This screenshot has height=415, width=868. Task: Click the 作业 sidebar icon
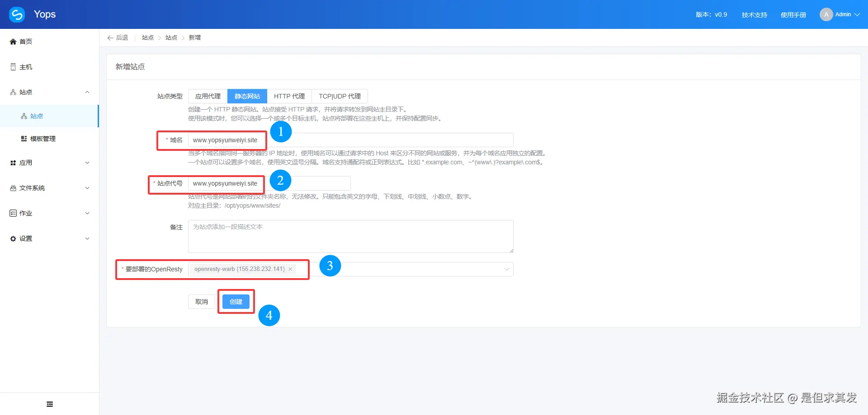coord(13,213)
